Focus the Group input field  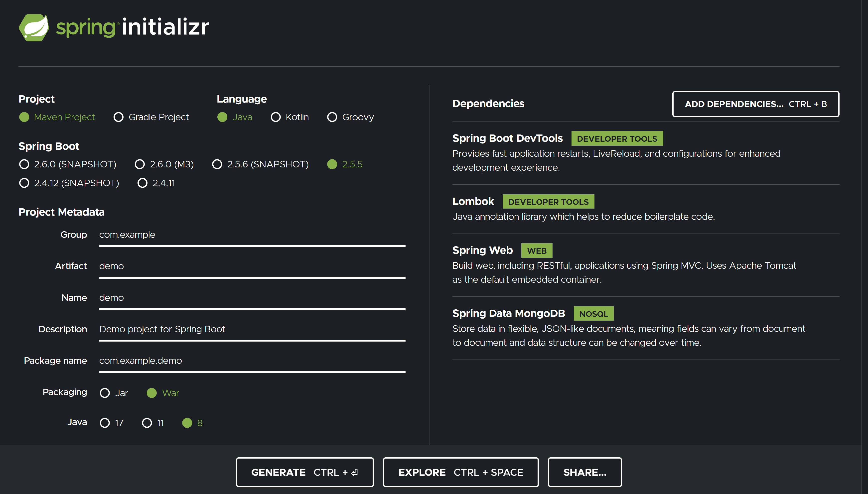point(252,235)
